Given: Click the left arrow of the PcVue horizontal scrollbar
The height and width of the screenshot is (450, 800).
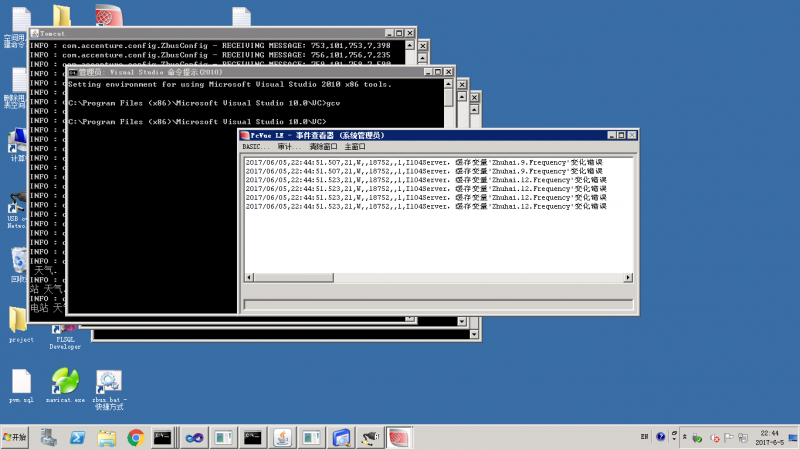Looking at the screenshot, I should pyautogui.click(x=249, y=278).
